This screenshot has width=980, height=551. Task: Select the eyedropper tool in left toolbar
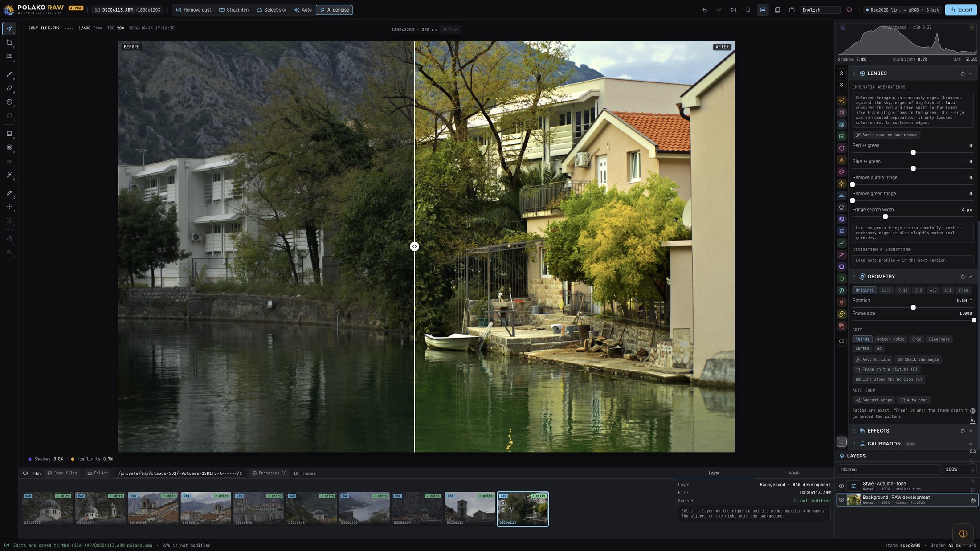(x=9, y=193)
